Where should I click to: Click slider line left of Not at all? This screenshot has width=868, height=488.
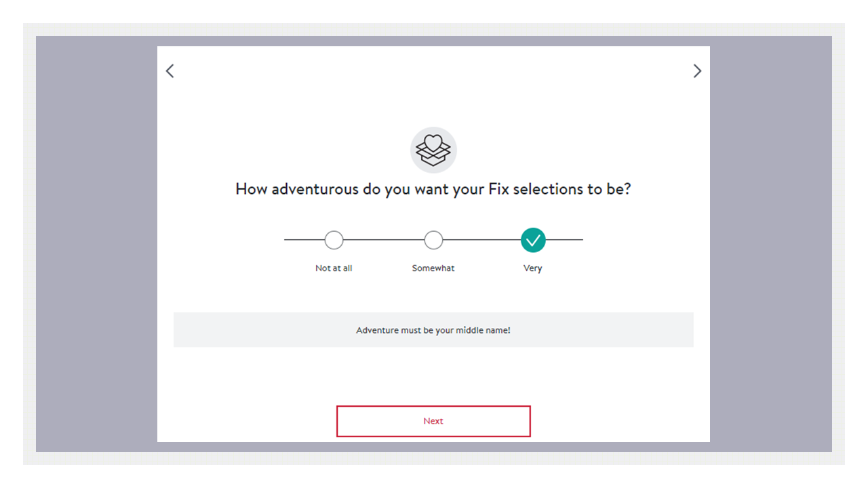tap(304, 240)
